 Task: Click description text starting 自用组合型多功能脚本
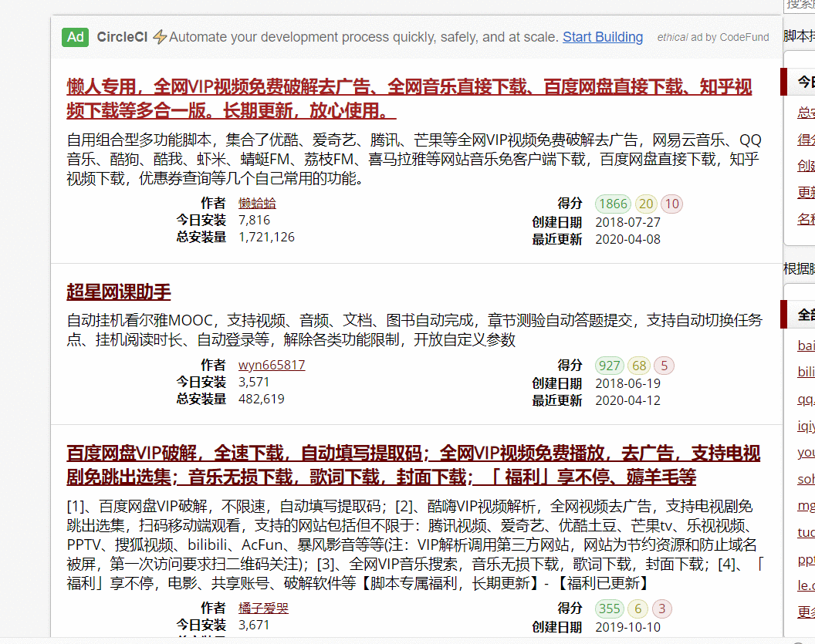(414, 159)
